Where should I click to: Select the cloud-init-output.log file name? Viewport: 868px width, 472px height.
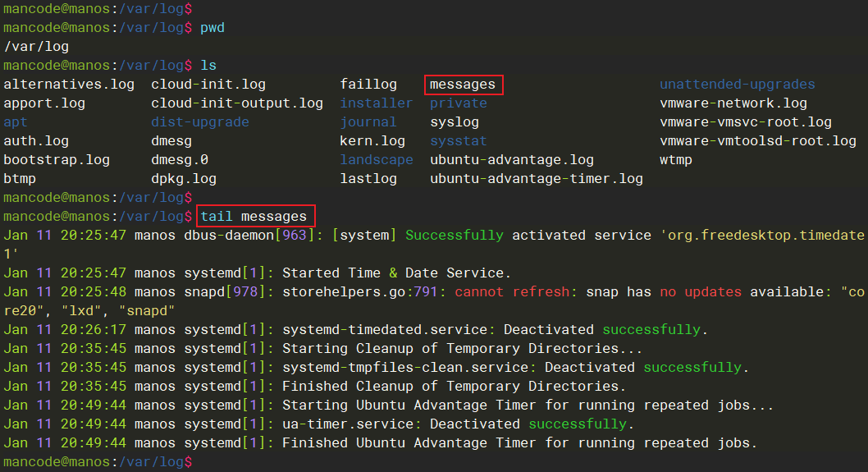click(x=237, y=103)
